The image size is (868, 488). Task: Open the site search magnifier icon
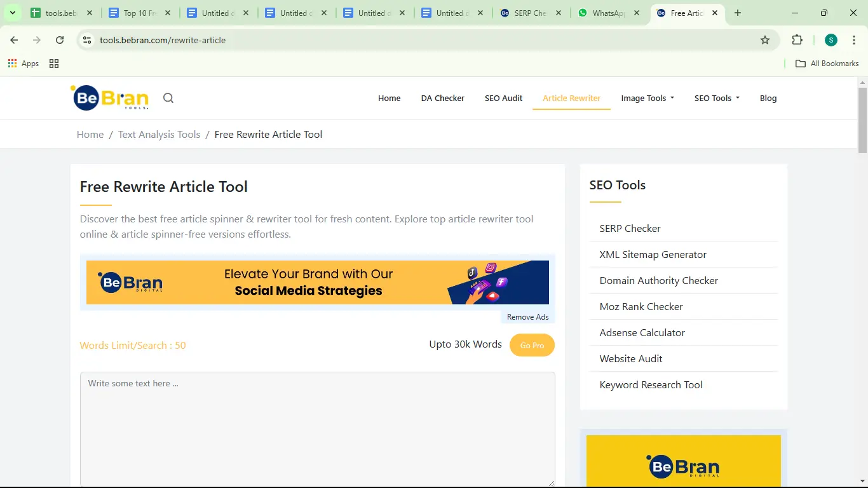click(168, 98)
